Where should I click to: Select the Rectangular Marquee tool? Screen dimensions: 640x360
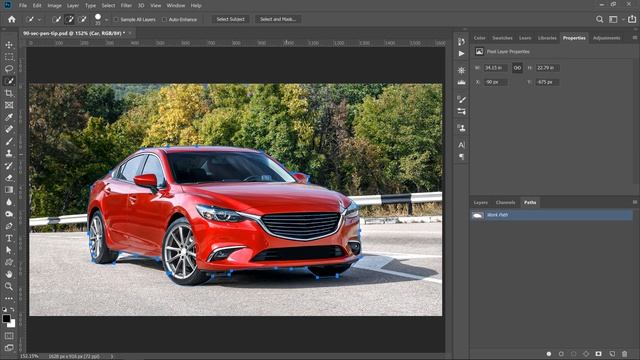9,57
